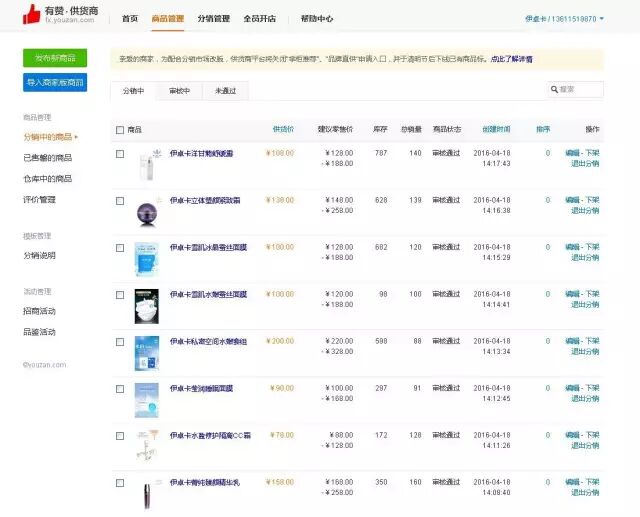
Task: Click sort value 0 in the 14:17:43 row
Action: tap(548, 153)
